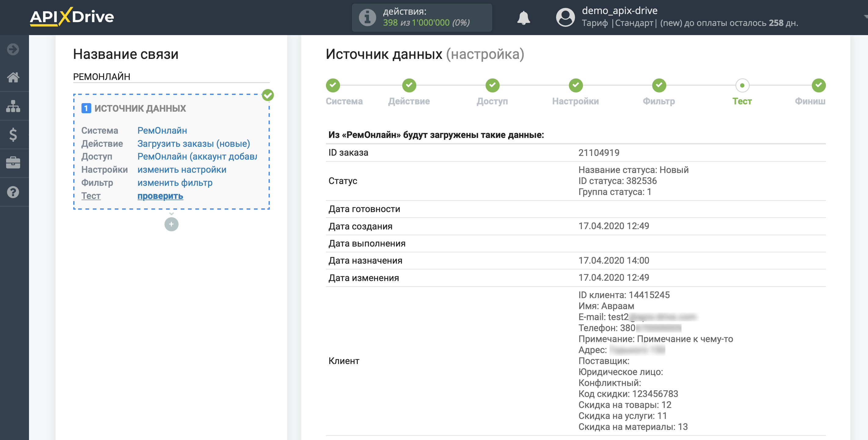This screenshot has width=868, height=440.
Task: Open the home icon in the sidebar
Action: point(13,78)
